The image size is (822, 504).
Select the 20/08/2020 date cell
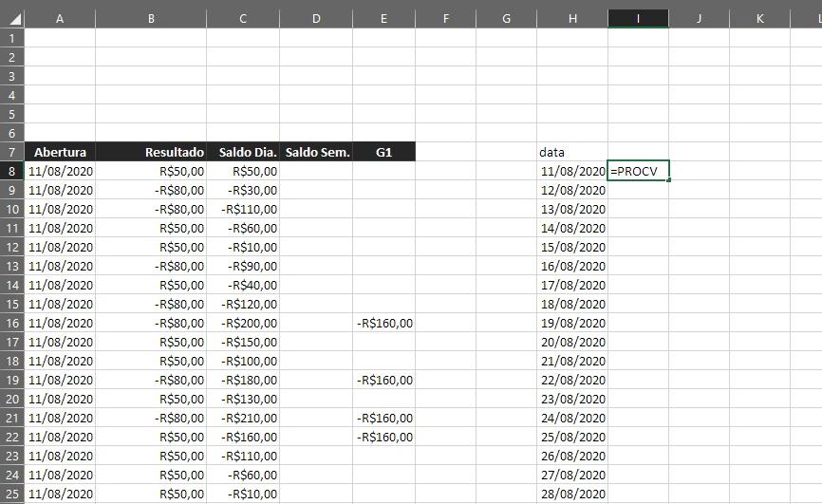click(x=572, y=342)
